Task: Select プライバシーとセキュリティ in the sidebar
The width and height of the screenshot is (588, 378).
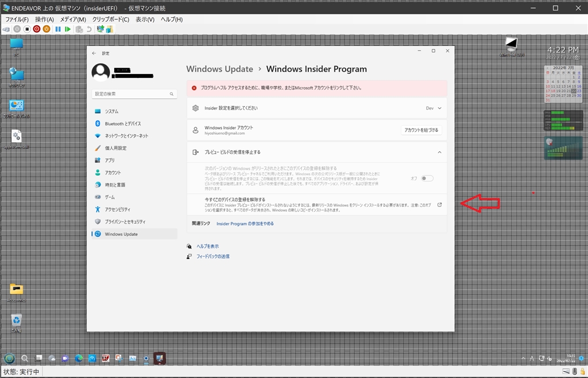Action: [134, 222]
